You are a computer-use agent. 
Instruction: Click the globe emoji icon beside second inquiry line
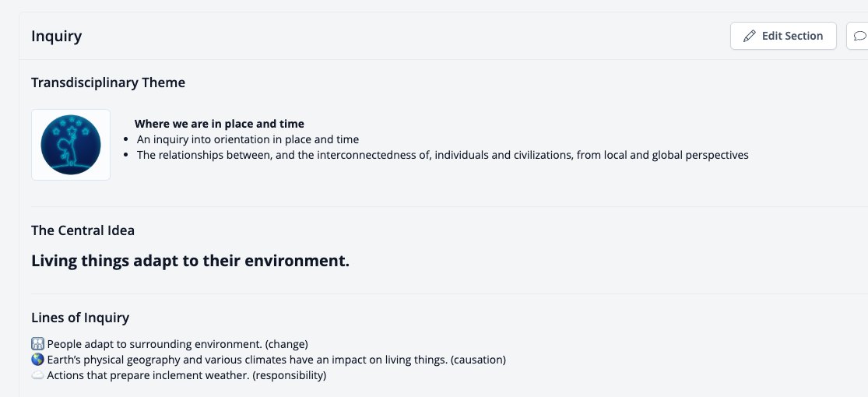(37, 360)
